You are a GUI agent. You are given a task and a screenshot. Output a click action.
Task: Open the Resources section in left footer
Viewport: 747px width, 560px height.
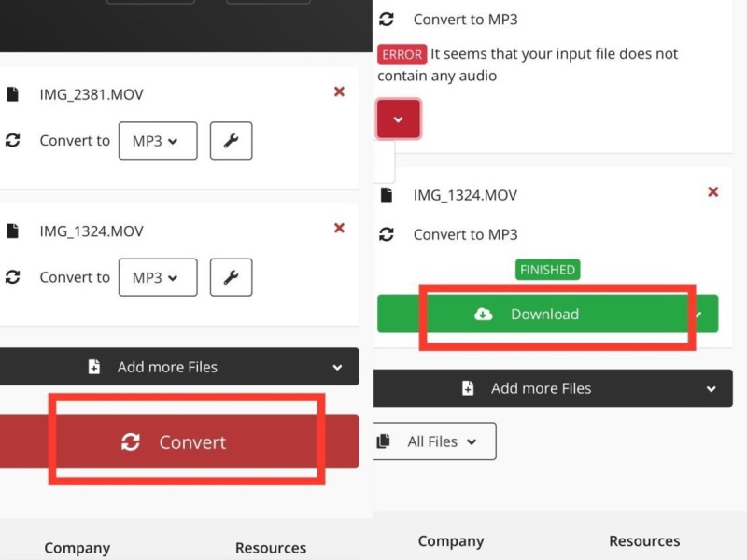270,548
